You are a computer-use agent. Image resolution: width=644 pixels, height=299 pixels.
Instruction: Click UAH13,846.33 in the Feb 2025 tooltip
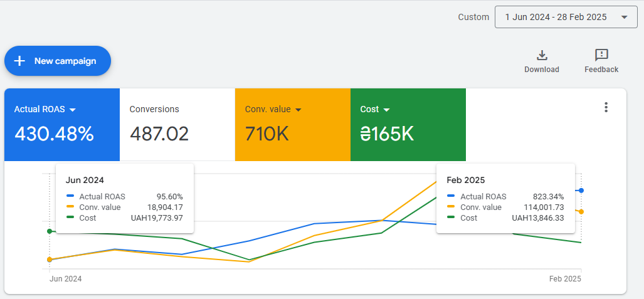[538, 218]
